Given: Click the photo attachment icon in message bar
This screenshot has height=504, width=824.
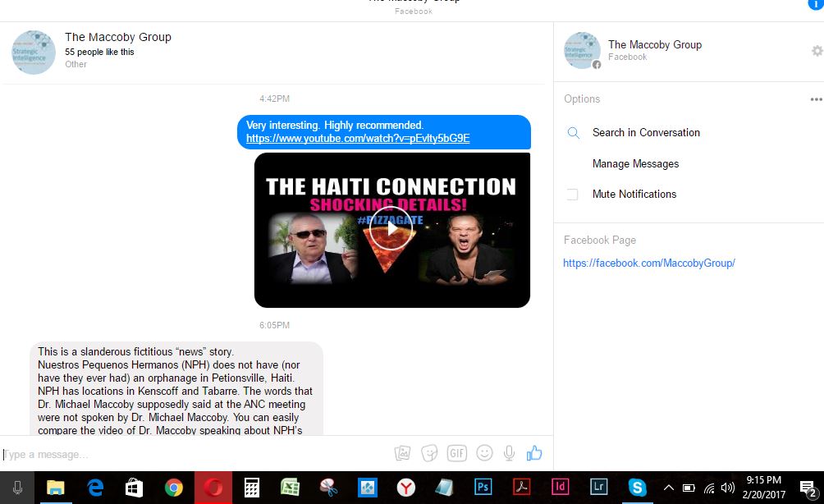Looking at the screenshot, I should [x=402, y=453].
